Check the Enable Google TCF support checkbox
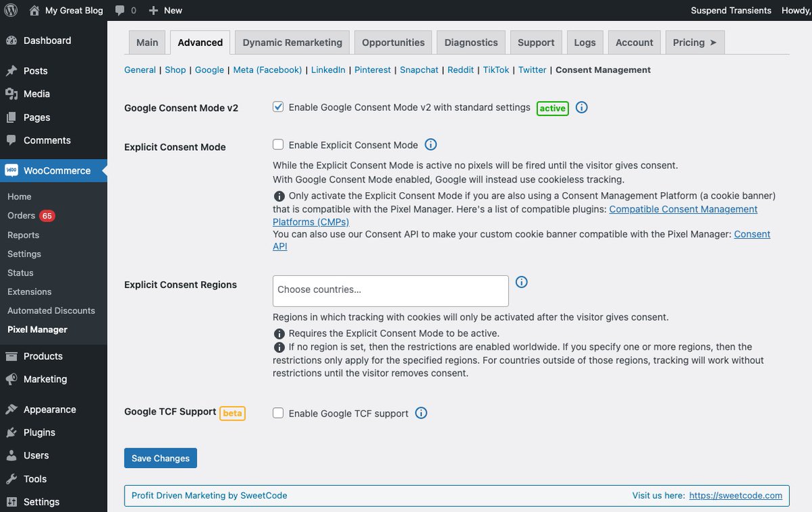This screenshot has width=812, height=512. (278, 413)
